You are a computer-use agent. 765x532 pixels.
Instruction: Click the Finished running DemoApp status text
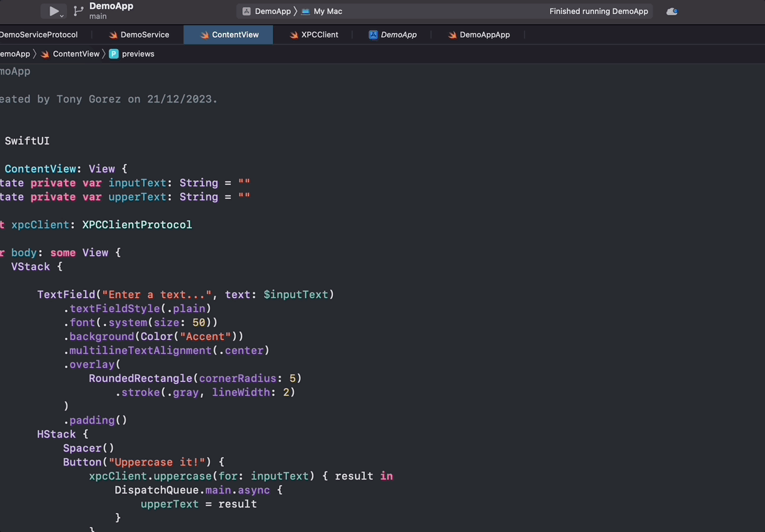598,11
